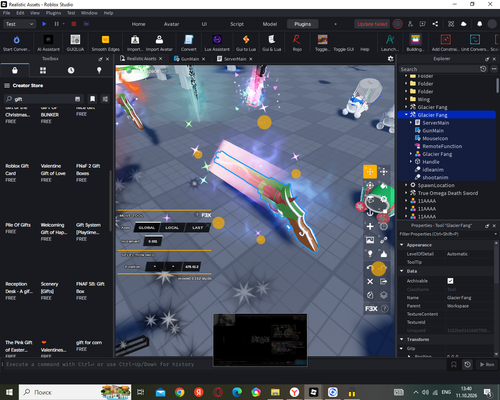This screenshot has height=400, width=500.
Task: Expand True Omega Death Sword node
Action: pos(406,193)
